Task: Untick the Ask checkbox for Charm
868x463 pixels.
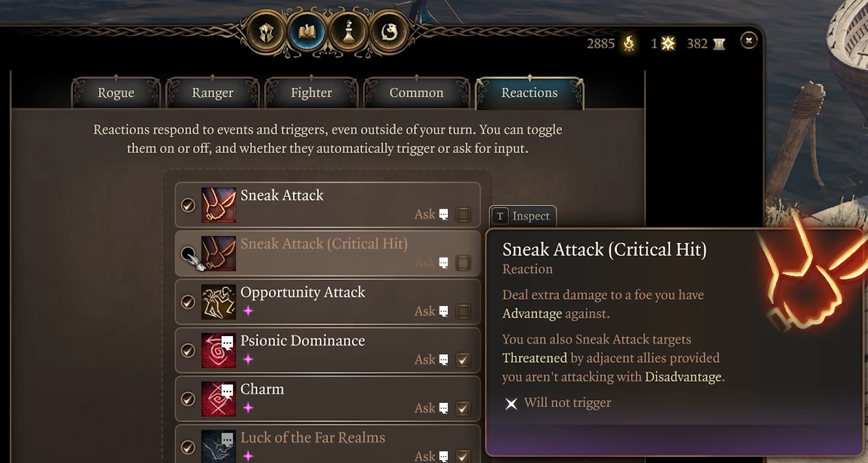Action: [463, 408]
